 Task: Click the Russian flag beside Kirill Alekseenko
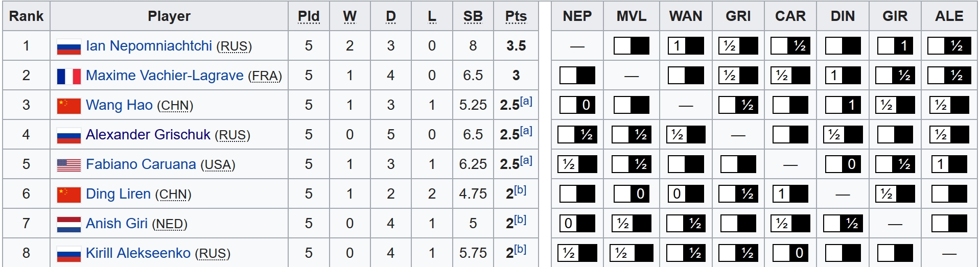[x=68, y=254]
